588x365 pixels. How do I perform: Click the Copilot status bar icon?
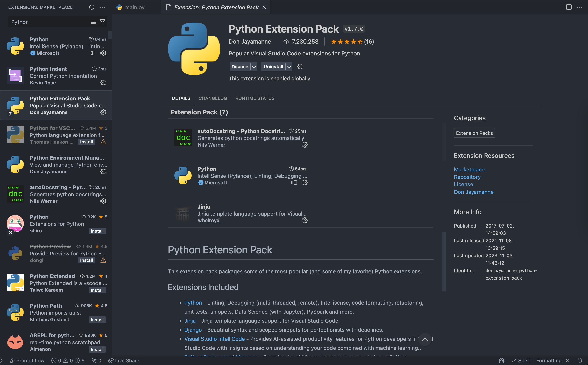(x=501, y=360)
